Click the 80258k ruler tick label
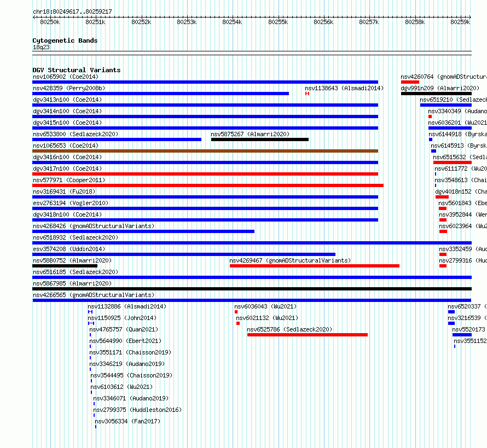487x448 pixels. click(415, 22)
